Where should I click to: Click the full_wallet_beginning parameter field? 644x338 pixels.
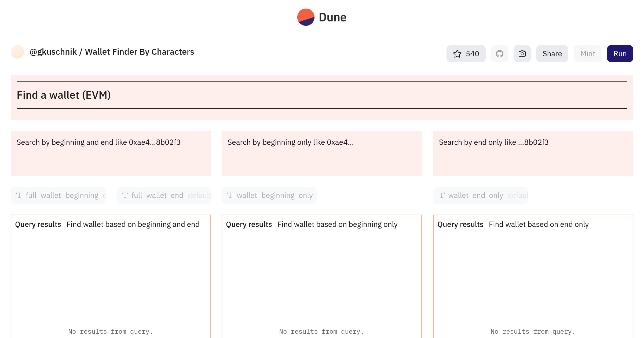pyautogui.click(x=58, y=195)
